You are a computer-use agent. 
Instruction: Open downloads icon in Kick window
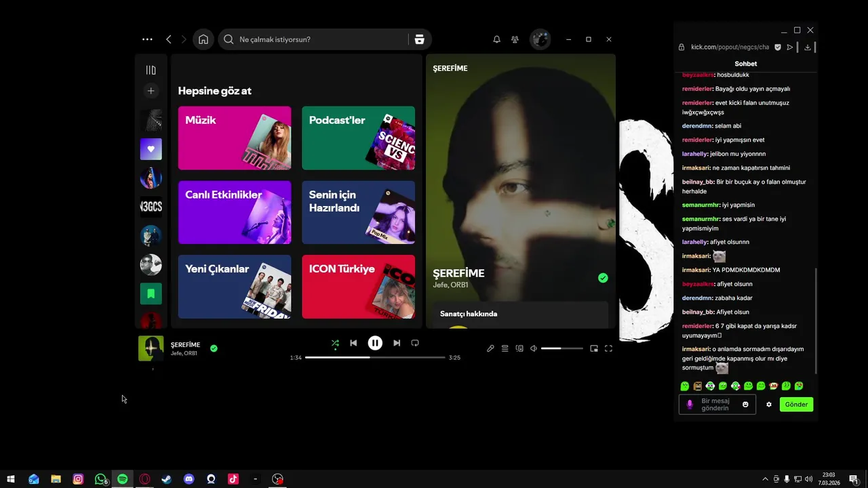808,47
